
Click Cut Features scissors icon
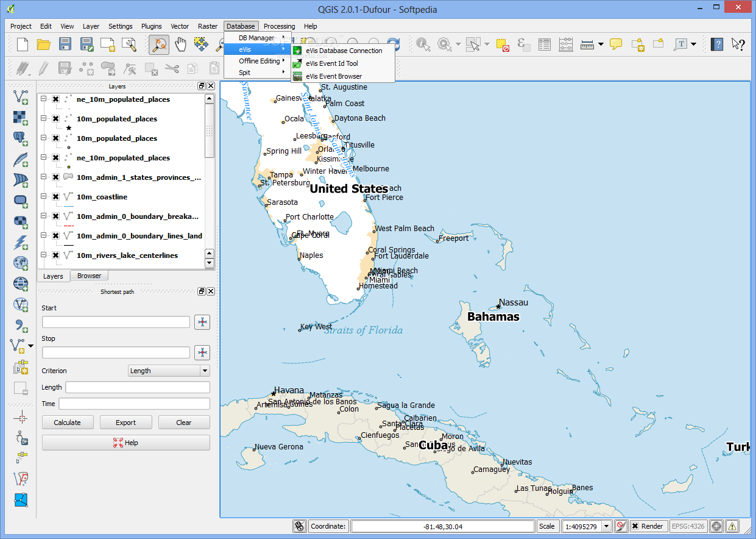(172, 68)
